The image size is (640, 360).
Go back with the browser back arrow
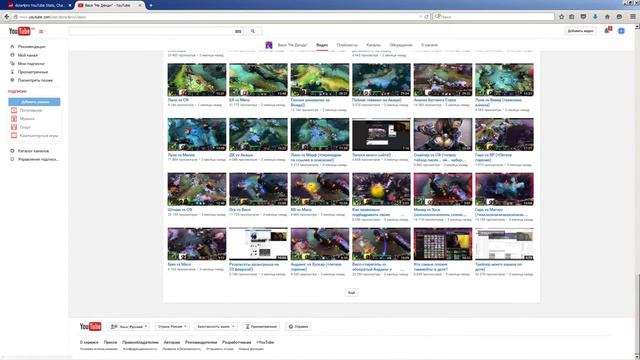(x=7, y=17)
